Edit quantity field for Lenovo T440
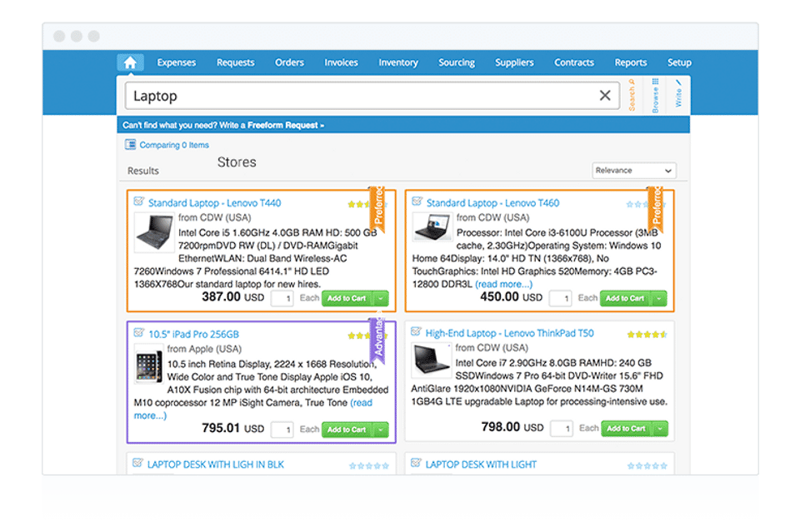Image resolution: width=800 pixels, height=532 pixels. (x=282, y=298)
